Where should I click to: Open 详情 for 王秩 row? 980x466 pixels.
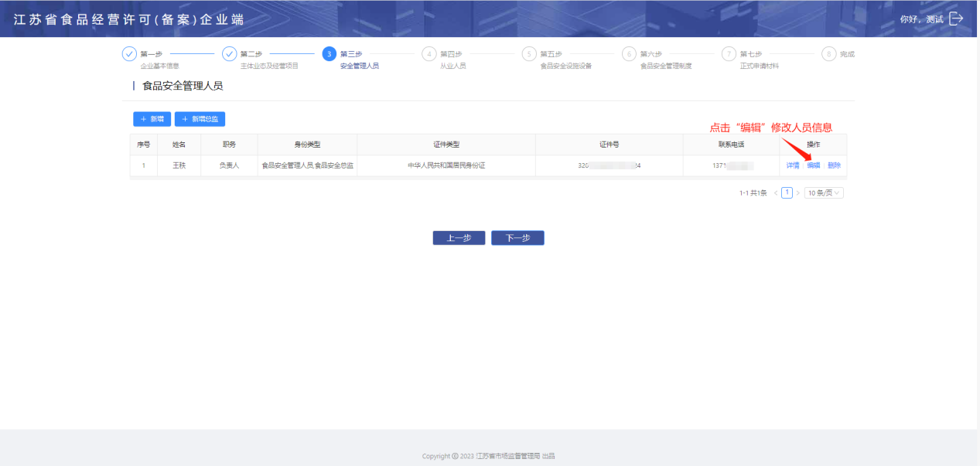(x=793, y=165)
